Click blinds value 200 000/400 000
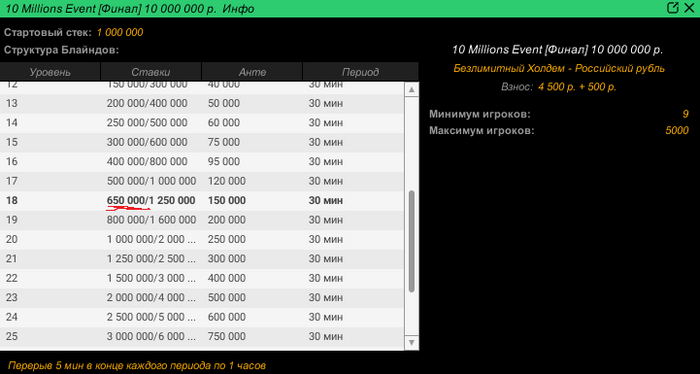The width and height of the screenshot is (700, 374). 147,104
